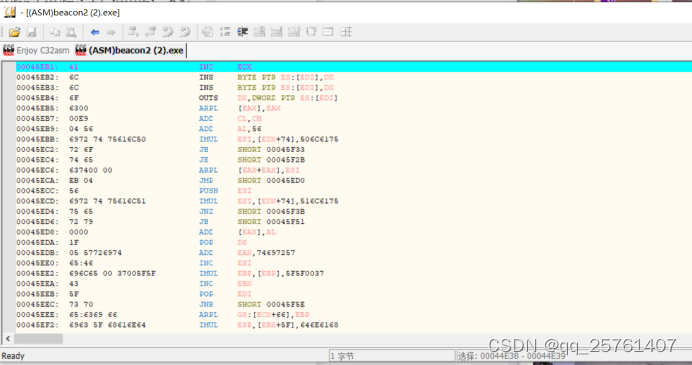Click the second double-chevron toolbar icon
The image size is (692, 365).
tap(185, 32)
